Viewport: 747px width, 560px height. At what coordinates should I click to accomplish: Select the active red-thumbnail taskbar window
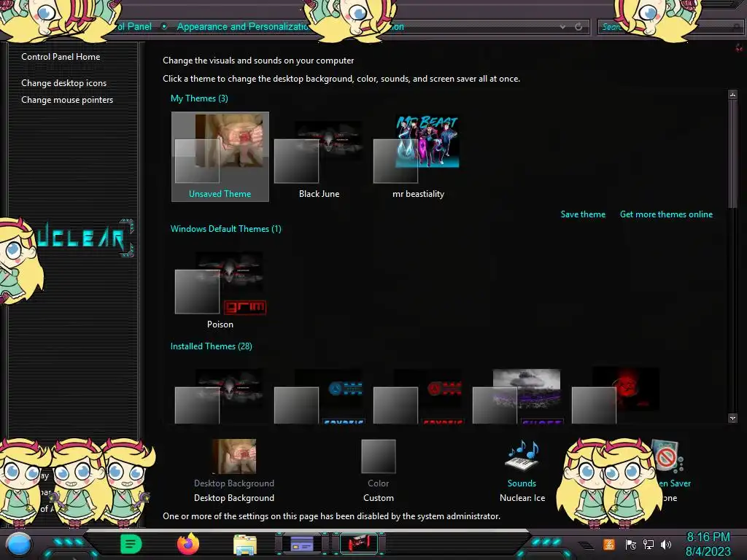click(359, 544)
